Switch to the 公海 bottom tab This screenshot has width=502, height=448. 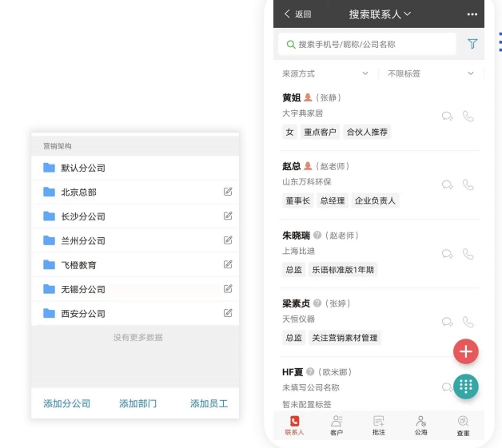421,426
